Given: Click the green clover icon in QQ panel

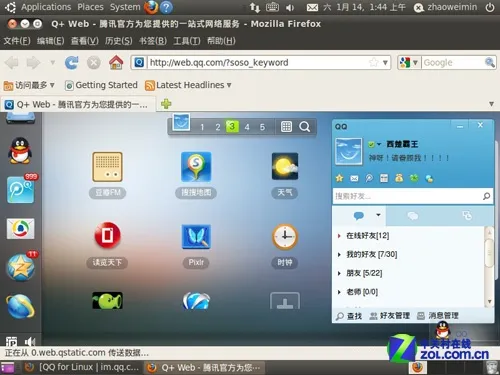Looking at the screenshot, I should click(x=414, y=178).
